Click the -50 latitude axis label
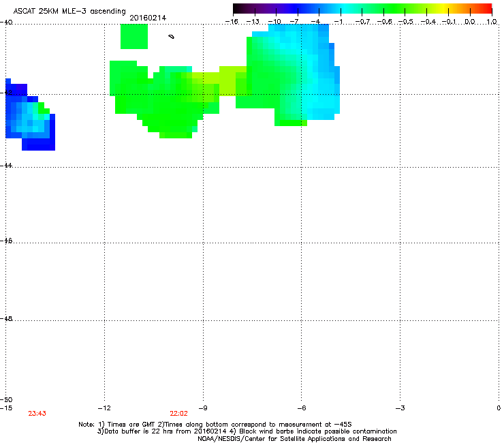Screen dimensions: 504x443 pyautogui.click(x=6, y=399)
